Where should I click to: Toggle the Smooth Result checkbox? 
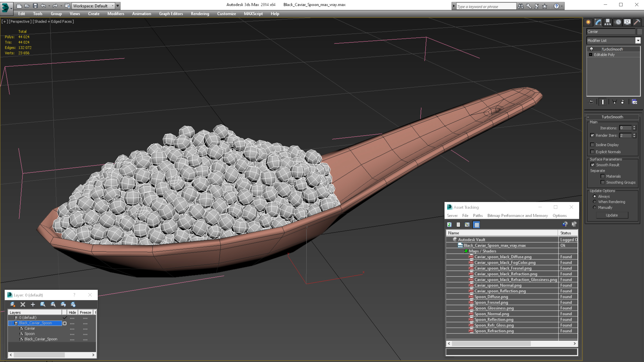click(x=593, y=165)
